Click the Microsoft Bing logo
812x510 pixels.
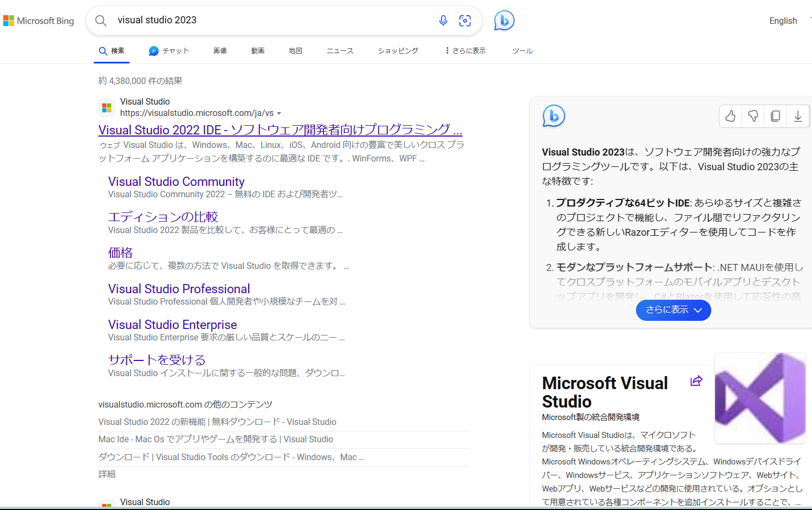pyautogui.click(x=38, y=21)
